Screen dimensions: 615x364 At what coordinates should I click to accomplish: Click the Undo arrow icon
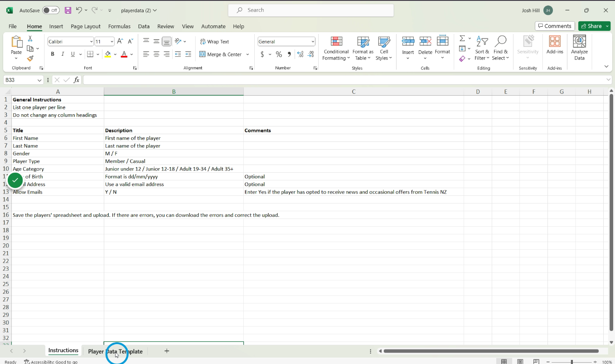tap(79, 10)
